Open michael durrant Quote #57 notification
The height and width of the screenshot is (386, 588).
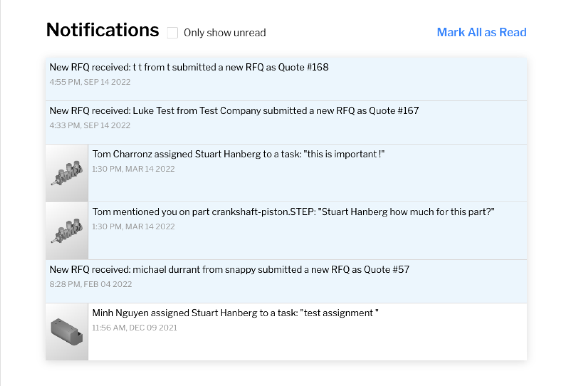point(229,269)
